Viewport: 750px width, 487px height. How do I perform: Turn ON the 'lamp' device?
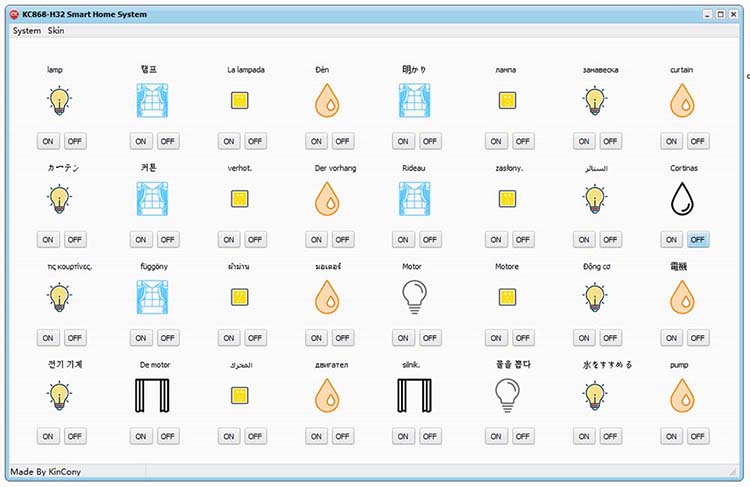point(48,141)
